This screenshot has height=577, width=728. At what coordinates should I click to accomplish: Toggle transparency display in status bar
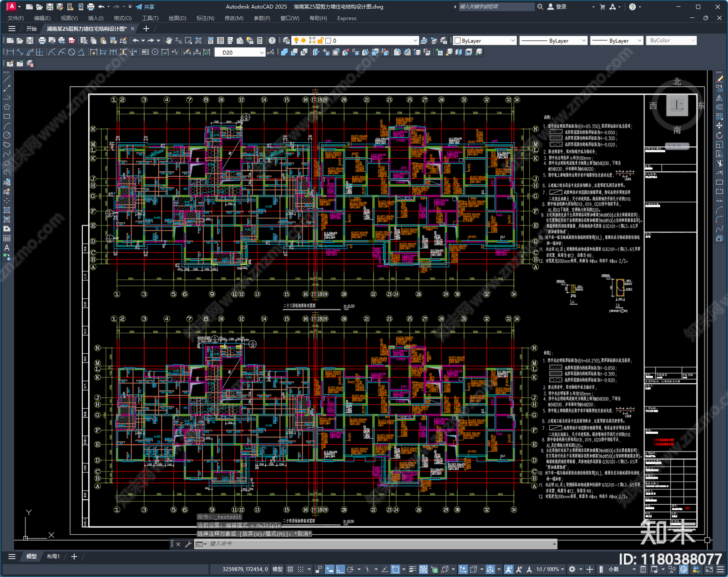pyautogui.click(x=423, y=569)
